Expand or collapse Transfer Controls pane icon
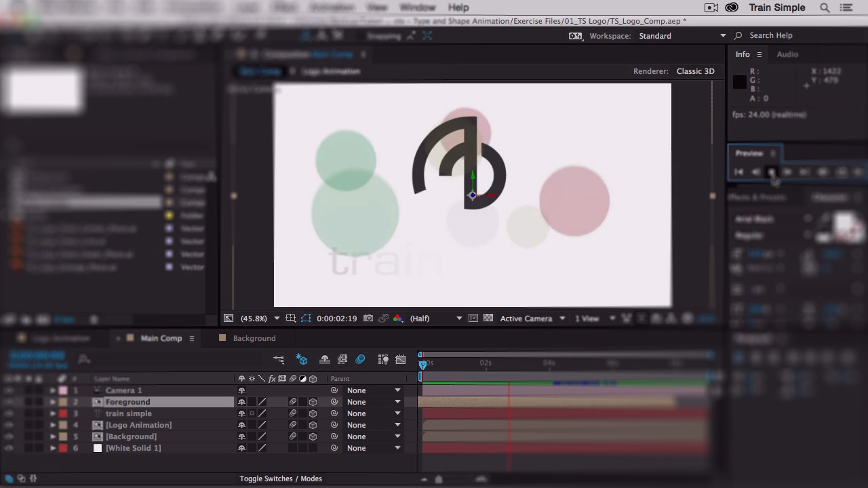Viewport: 868px width, 488px height. [21, 479]
